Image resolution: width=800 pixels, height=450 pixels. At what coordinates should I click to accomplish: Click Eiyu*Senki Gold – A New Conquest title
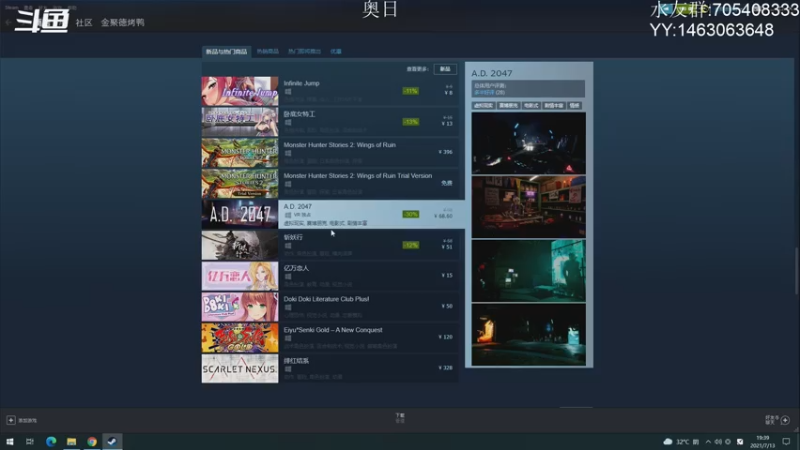click(x=333, y=330)
